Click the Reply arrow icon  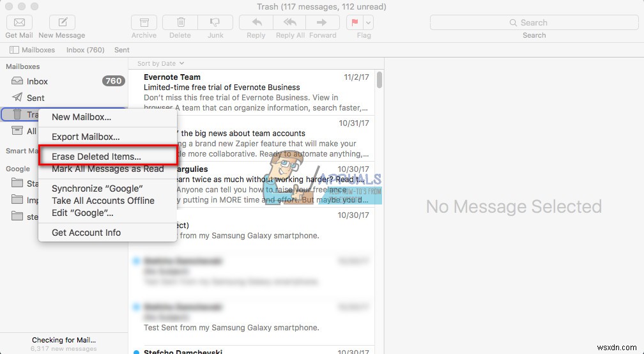(256, 22)
